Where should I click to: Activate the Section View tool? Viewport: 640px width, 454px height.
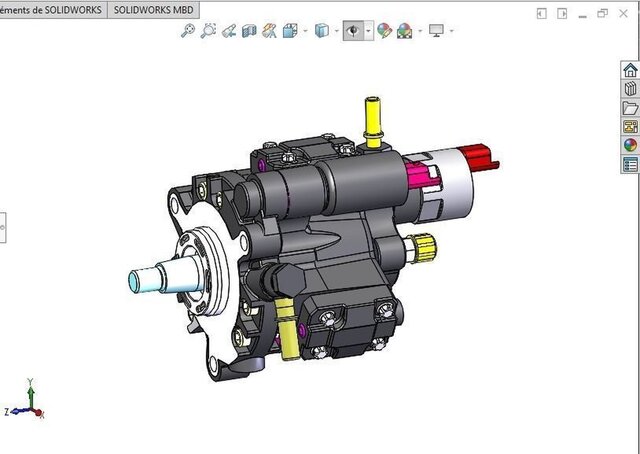coord(250,31)
